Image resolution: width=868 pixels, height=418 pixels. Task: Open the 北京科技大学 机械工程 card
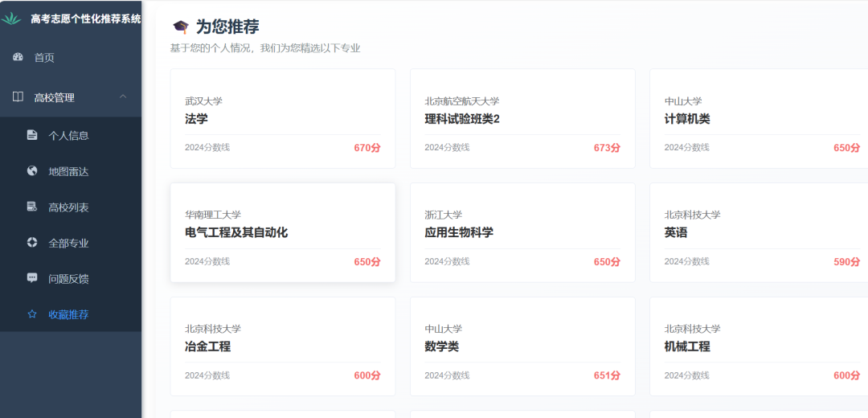point(759,346)
